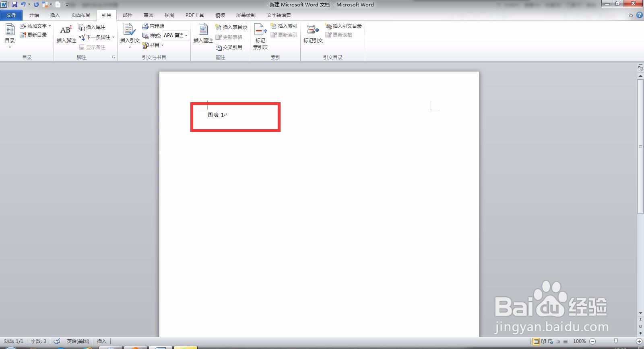This screenshot has width=644, height=349.
Task: Toggle the ruler icon above the scrollbar
Action: tap(640, 69)
